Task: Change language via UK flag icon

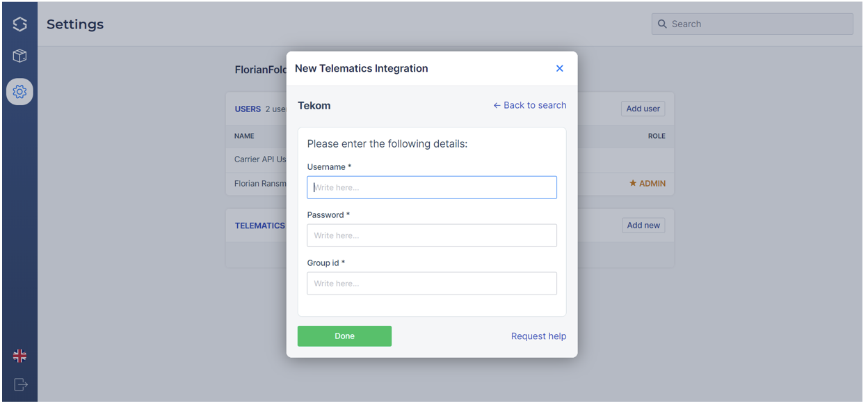Action: click(x=19, y=356)
